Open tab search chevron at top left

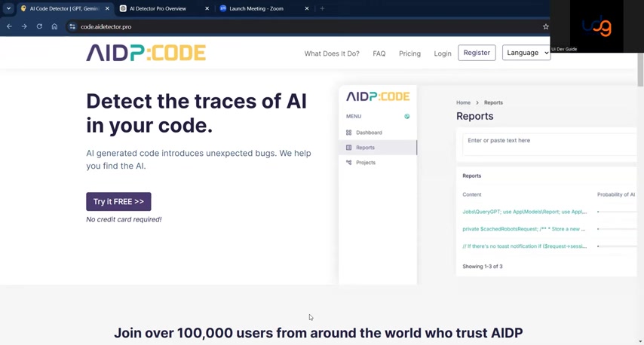click(8, 8)
